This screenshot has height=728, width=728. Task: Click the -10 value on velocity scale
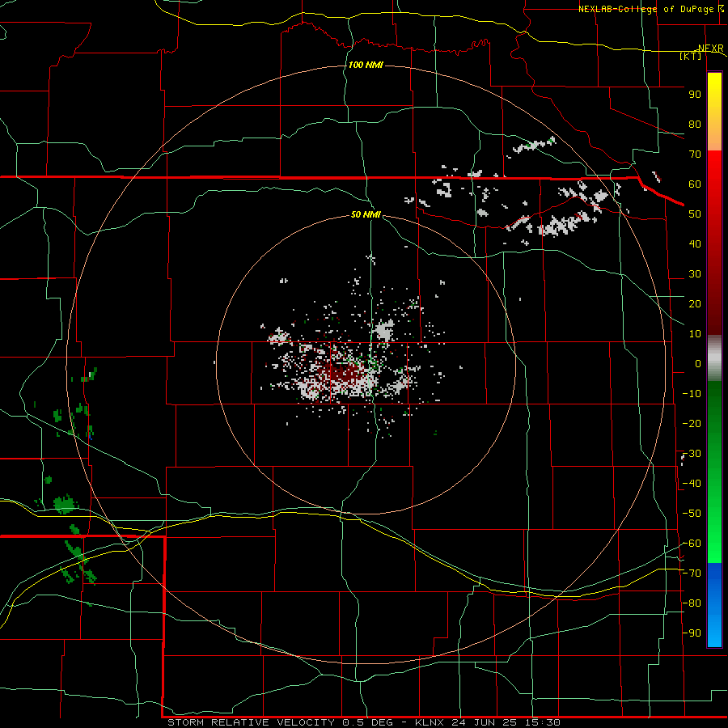pos(692,394)
